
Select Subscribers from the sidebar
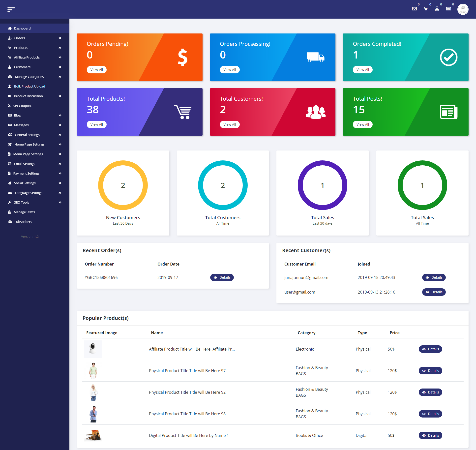click(23, 222)
